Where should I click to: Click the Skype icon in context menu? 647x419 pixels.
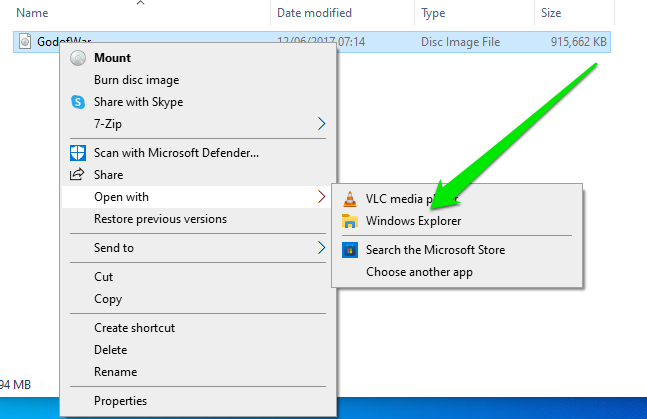tap(78, 102)
